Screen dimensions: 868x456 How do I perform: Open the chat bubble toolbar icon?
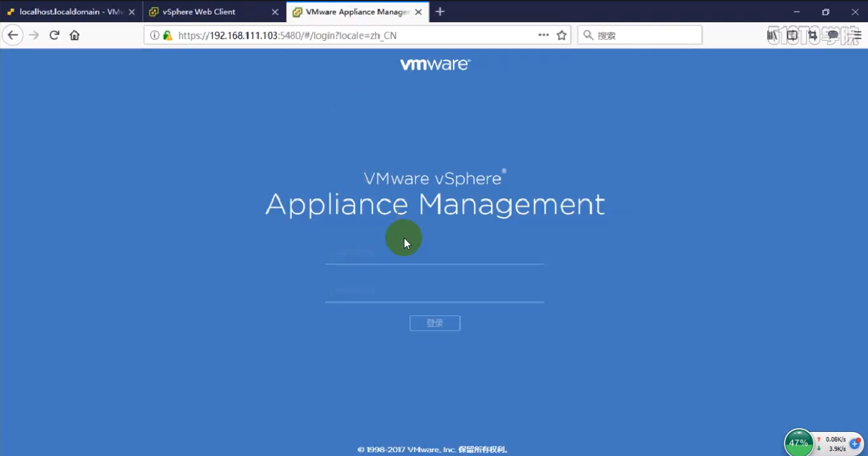pyautogui.click(x=833, y=35)
